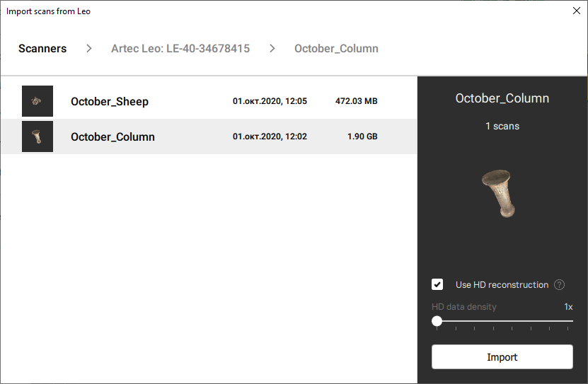
Task: Click the October_Sheep scan thumbnail icon
Action: click(x=38, y=101)
